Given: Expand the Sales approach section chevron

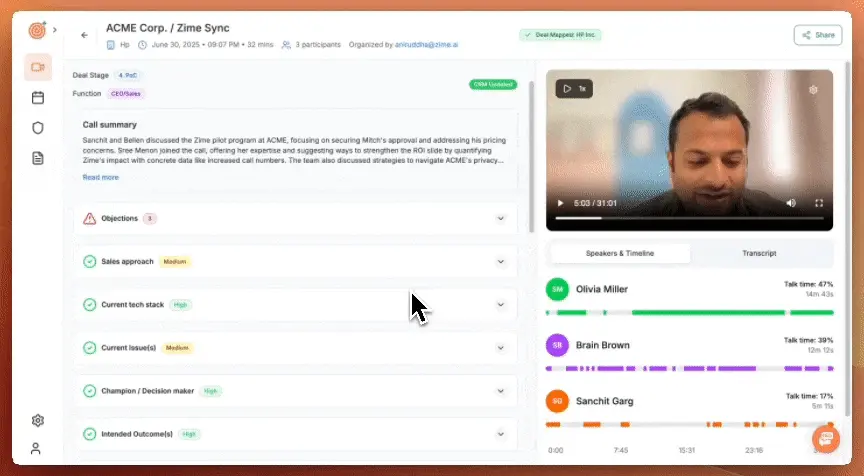Looking at the screenshot, I should tap(500, 261).
